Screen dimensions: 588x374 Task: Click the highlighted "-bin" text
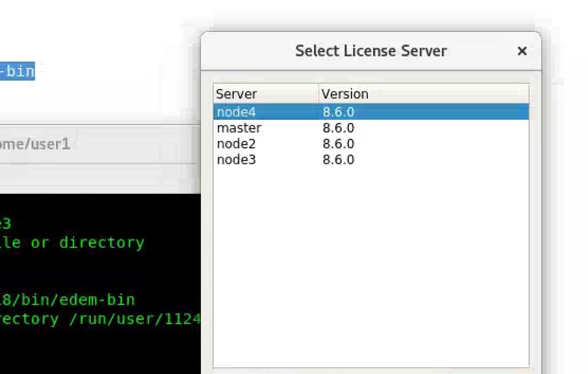click(17, 71)
